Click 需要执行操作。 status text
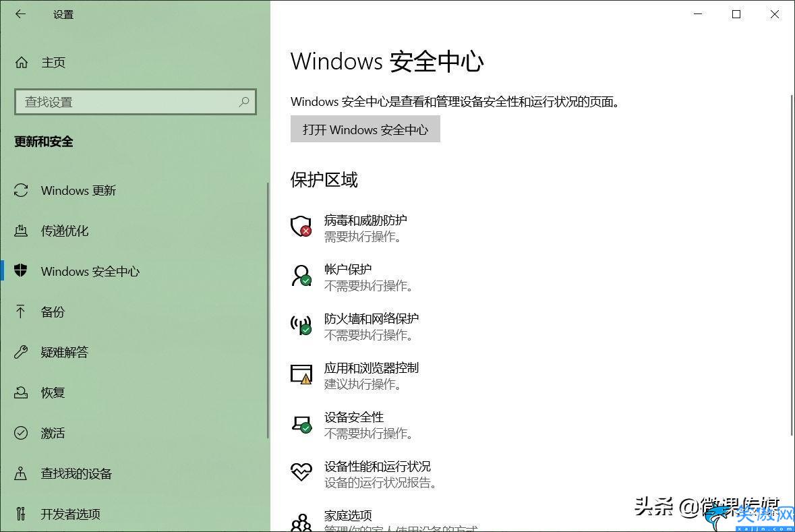This screenshot has height=532, width=795. pyautogui.click(x=363, y=237)
